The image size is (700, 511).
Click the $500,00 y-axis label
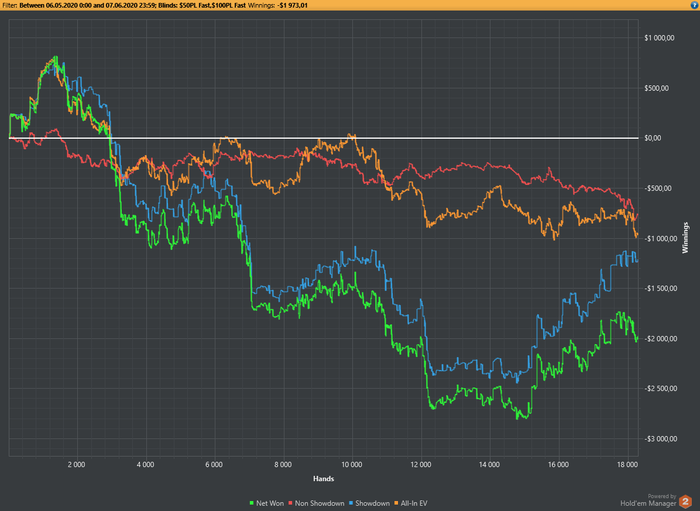(657, 88)
